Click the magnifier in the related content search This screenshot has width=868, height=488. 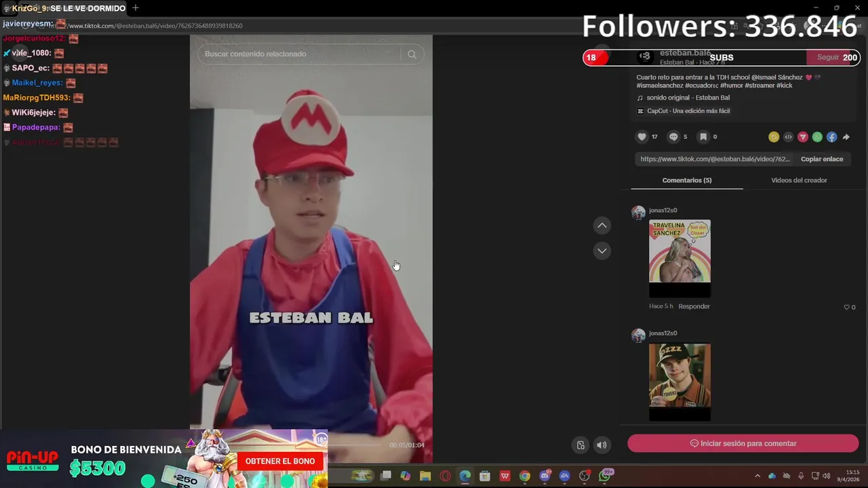(x=412, y=54)
